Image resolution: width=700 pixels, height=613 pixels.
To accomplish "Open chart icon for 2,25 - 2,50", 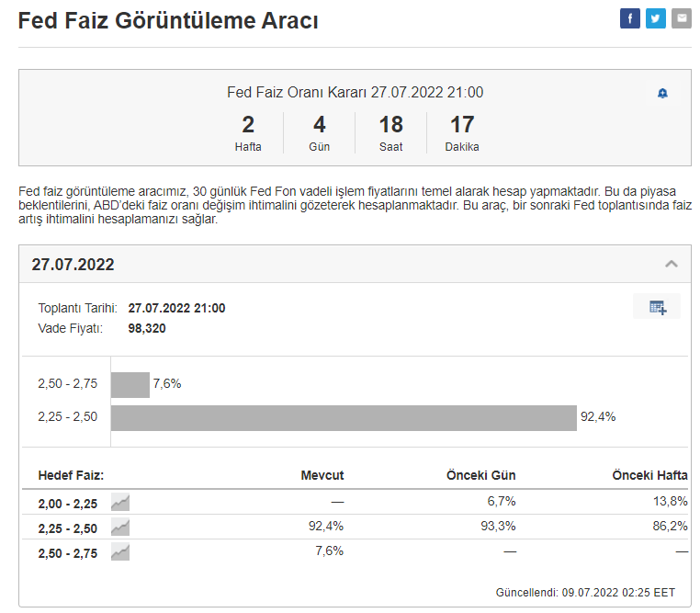I will tap(120, 528).
